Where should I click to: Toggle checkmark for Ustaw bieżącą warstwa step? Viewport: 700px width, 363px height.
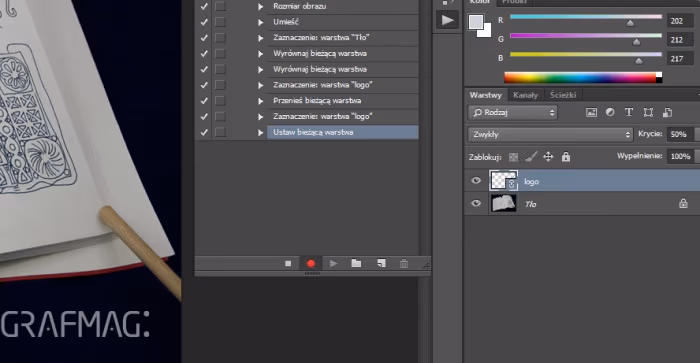204,132
